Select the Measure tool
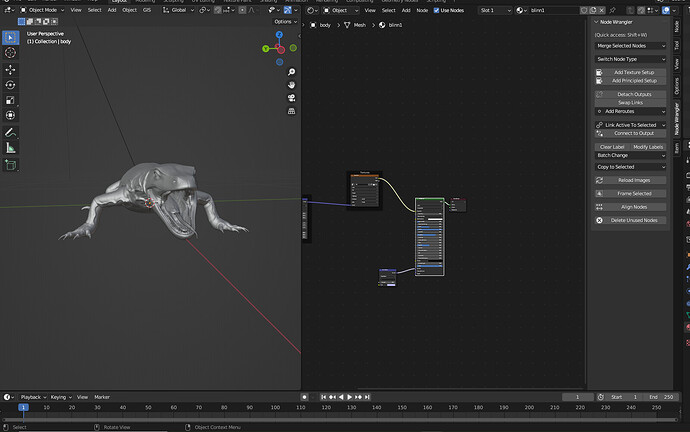 pyautogui.click(x=10, y=148)
